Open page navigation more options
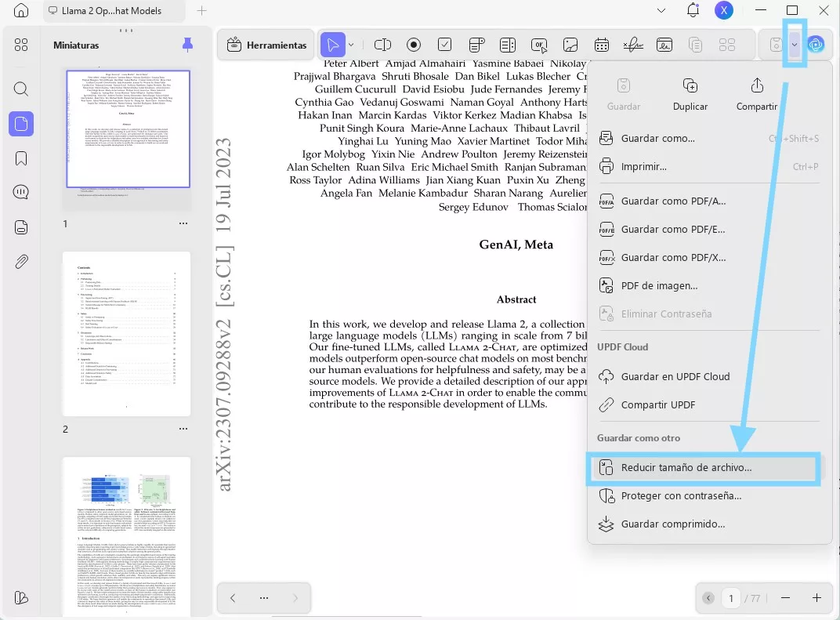 [x=263, y=598]
